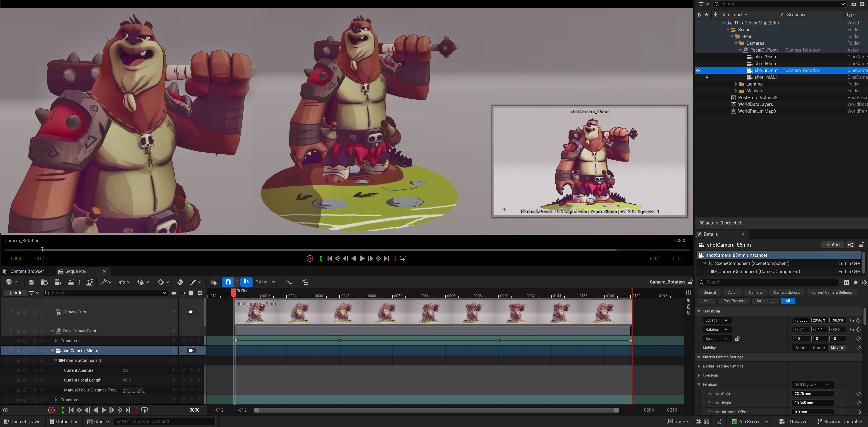868x427 pixels.
Task: Click the Add track button in Sequencer
Action: (x=15, y=293)
